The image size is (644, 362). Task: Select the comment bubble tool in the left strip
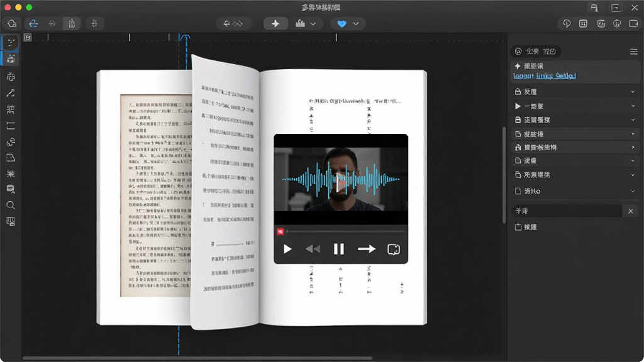coord(11,189)
